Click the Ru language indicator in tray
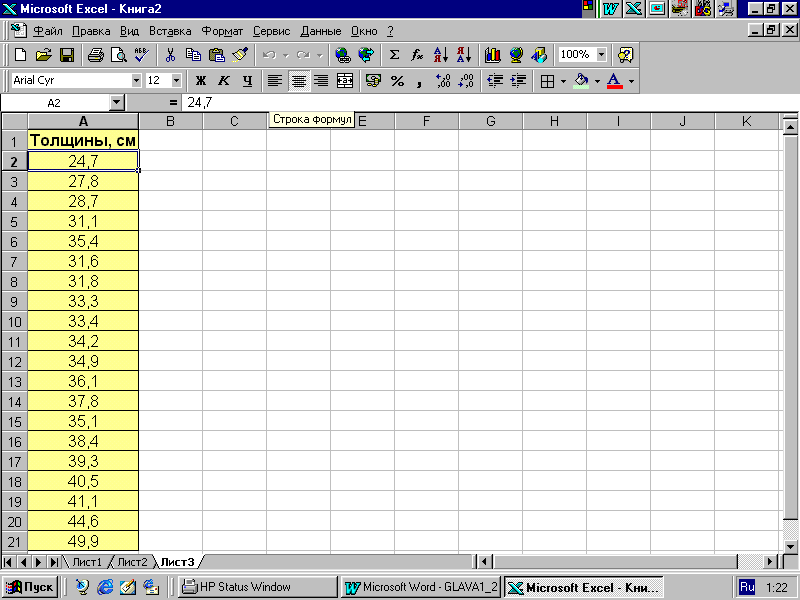The width and height of the screenshot is (800, 600). 747,587
